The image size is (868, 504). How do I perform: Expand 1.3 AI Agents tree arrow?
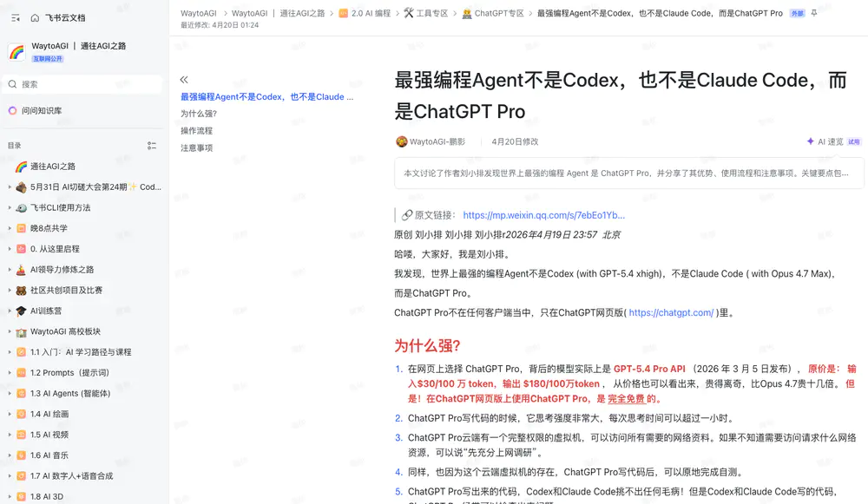[x=10, y=393]
